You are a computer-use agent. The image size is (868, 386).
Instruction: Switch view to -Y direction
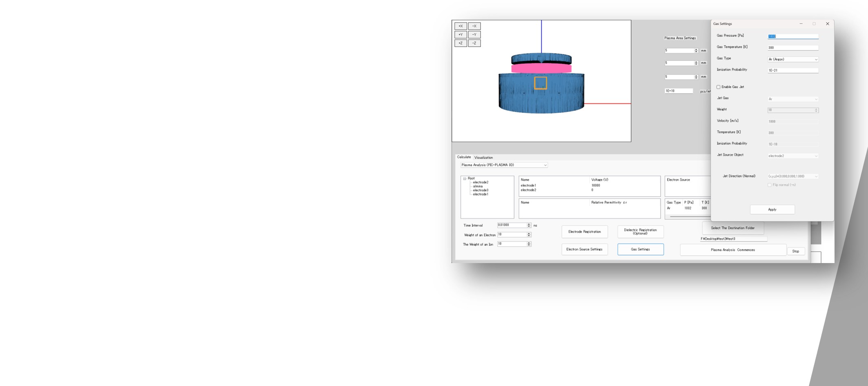coord(474,35)
